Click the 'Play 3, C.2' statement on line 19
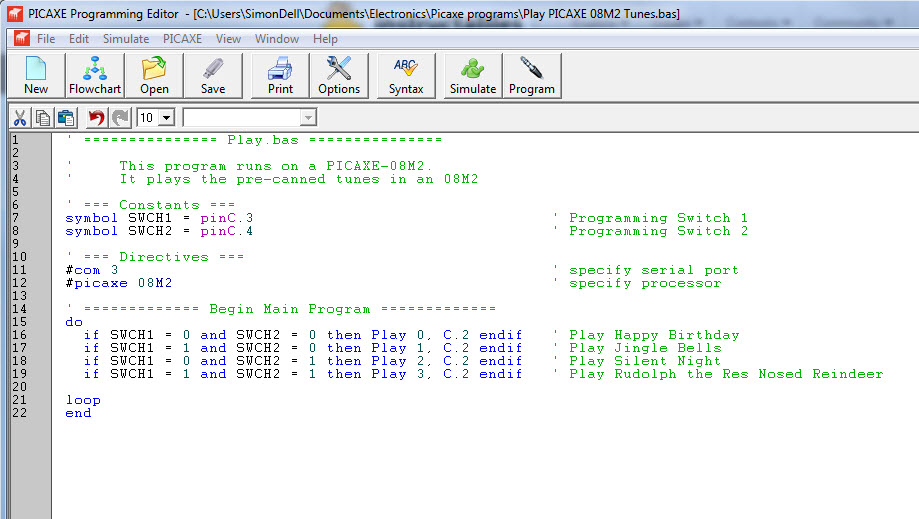This screenshot has width=919, height=519. (x=420, y=374)
